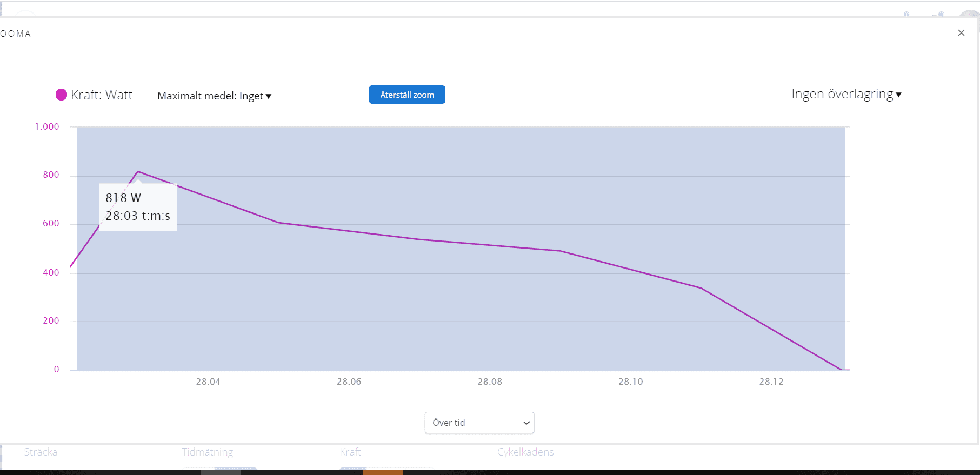The image size is (980, 475).
Task: Click the 818 W peak on the line
Action: (x=138, y=172)
